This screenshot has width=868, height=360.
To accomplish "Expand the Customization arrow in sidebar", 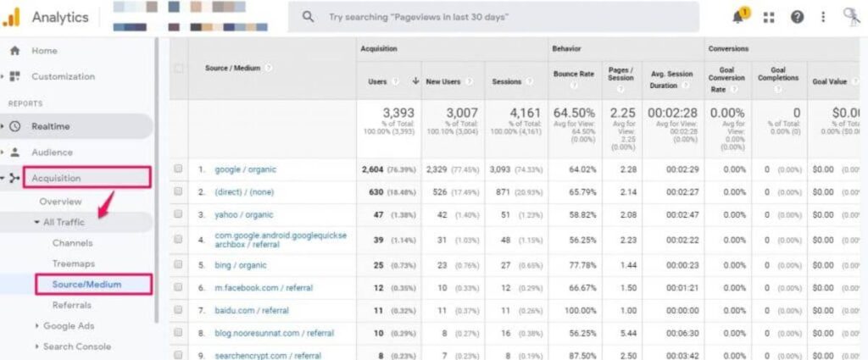I will pos(3,76).
